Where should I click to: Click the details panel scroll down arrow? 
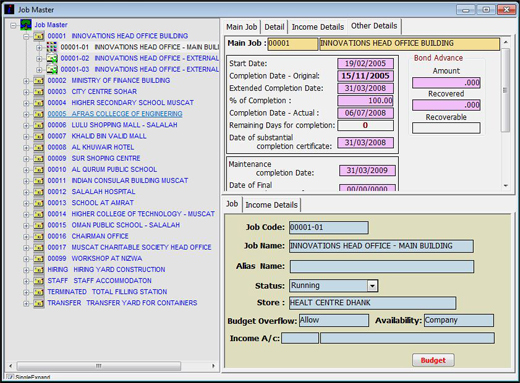(x=506, y=186)
